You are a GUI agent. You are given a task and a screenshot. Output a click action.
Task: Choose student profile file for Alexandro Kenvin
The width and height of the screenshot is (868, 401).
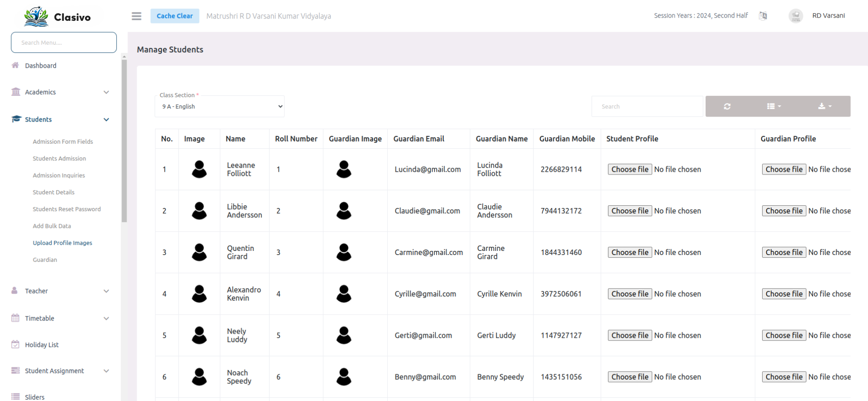tap(630, 294)
